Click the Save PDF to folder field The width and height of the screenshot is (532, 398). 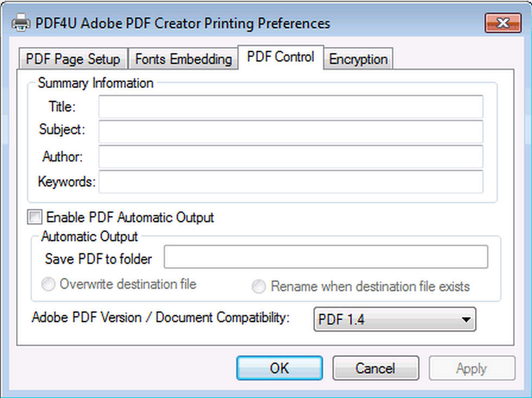[326, 257]
